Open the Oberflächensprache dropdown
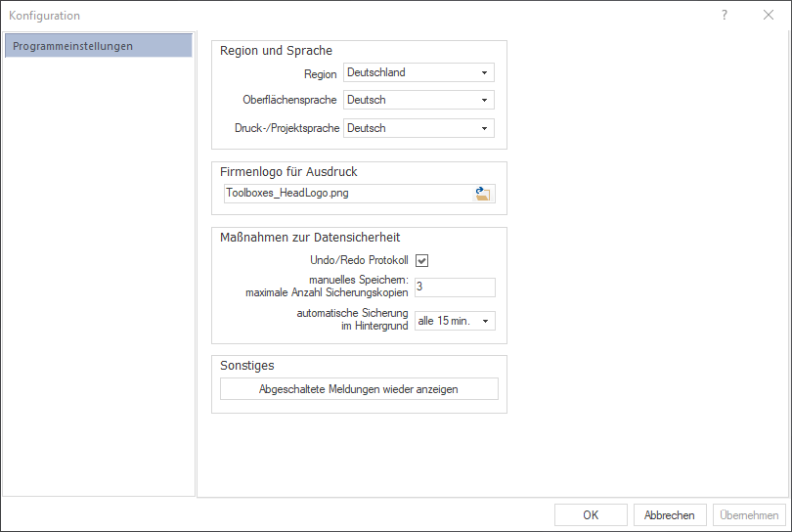The width and height of the screenshot is (792, 532). 418,100
